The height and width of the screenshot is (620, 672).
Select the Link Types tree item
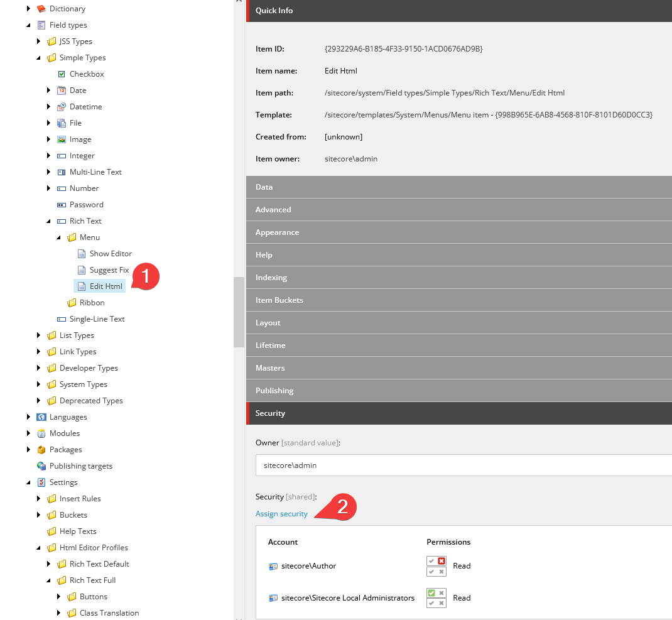(78, 352)
